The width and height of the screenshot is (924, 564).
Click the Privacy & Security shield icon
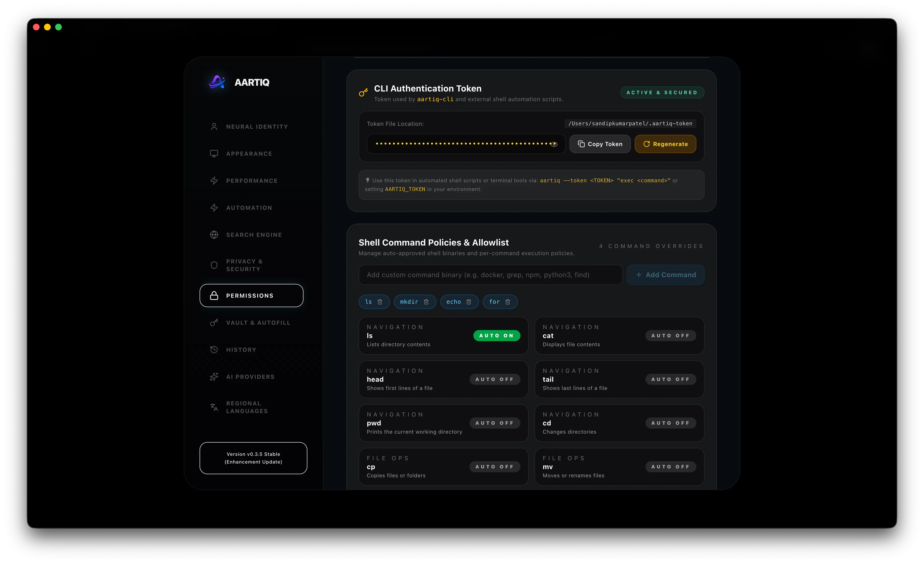coord(214,265)
